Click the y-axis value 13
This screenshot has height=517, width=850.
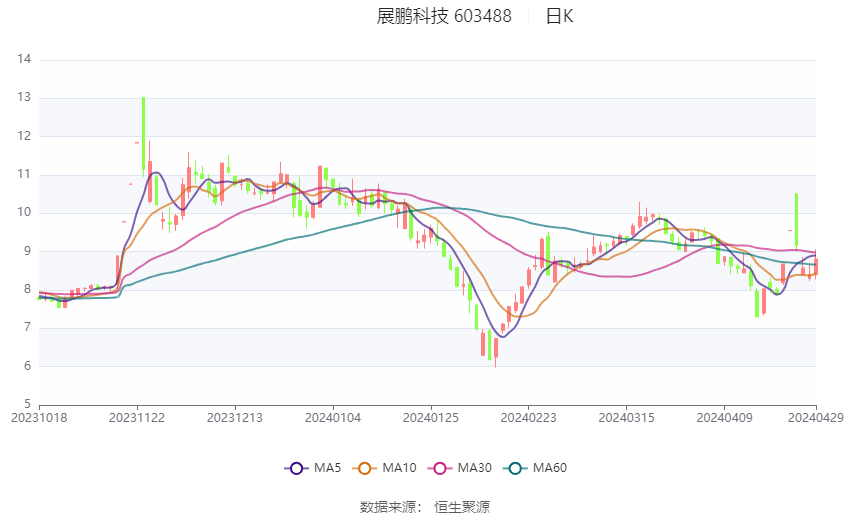24,98
